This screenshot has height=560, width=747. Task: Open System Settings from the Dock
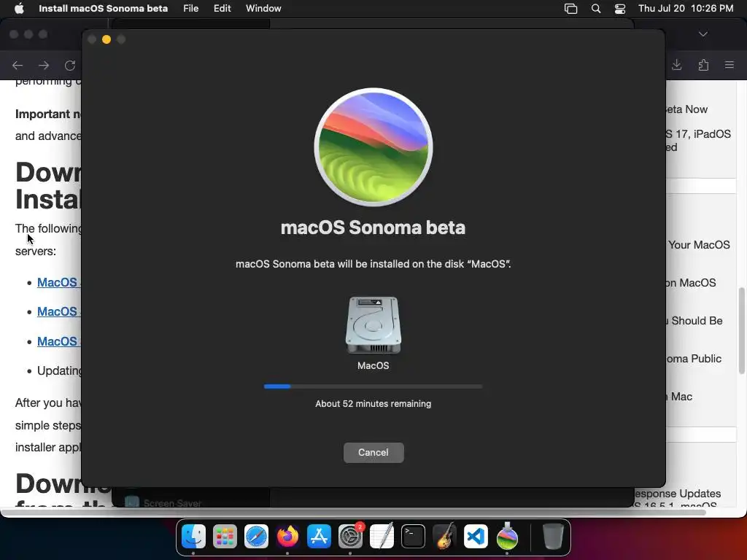[x=351, y=537]
